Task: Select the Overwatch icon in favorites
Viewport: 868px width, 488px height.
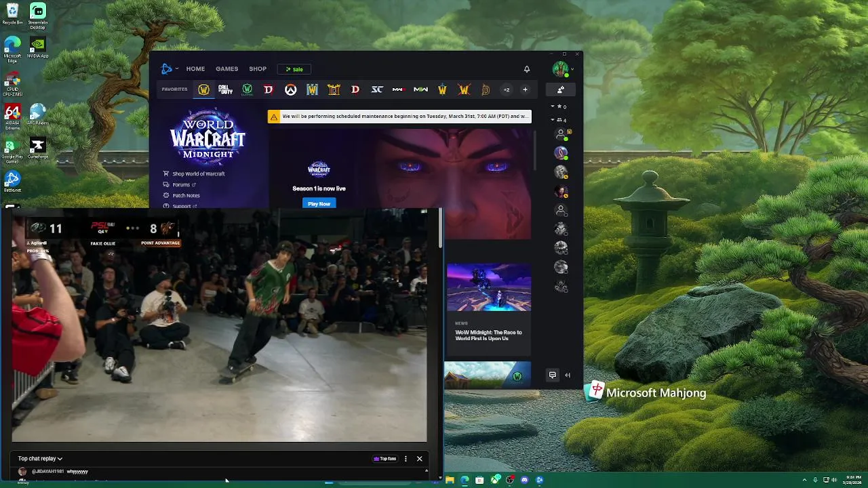Action: pyautogui.click(x=290, y=89)
